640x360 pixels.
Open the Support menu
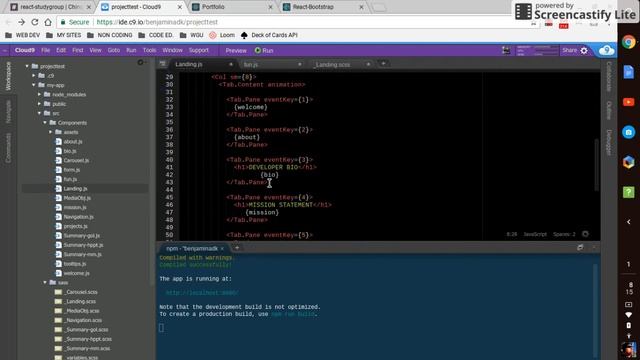coord(199,50)
